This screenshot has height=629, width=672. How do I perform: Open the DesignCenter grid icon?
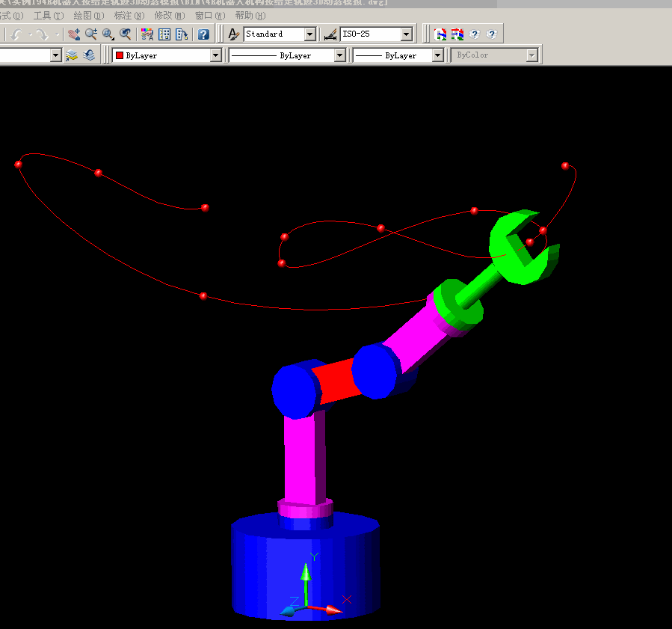point(164,34)
